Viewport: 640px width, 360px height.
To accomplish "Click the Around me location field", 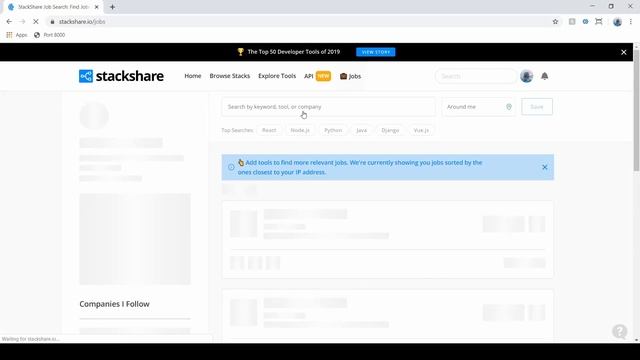I will tap(478, 107).
